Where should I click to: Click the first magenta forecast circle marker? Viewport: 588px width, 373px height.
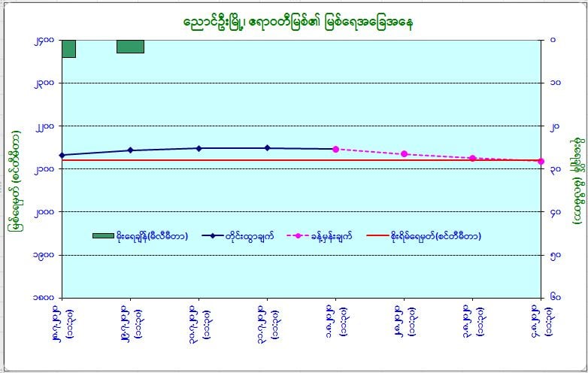[x=335, y=149]
